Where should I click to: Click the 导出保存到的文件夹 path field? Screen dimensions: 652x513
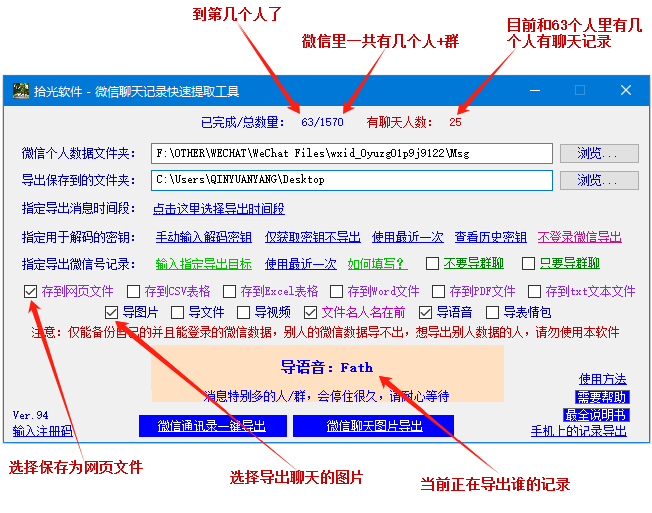tap(352, 180)
